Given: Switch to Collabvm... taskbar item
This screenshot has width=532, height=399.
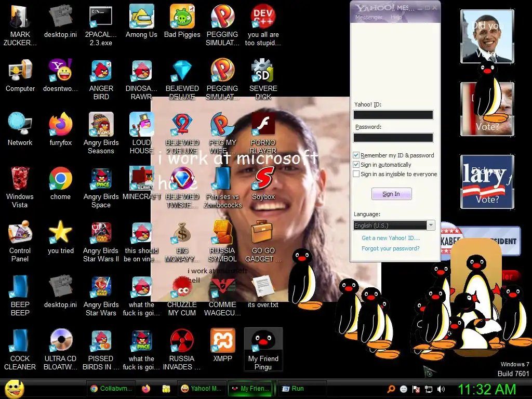Looking at the screenshot, I should pyautogui.click(x=111, y=389).
